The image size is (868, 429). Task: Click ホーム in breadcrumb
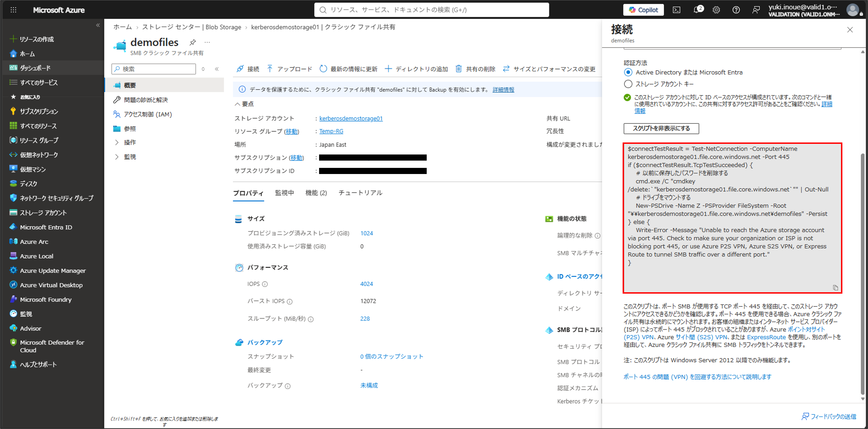tap(122, 27)
